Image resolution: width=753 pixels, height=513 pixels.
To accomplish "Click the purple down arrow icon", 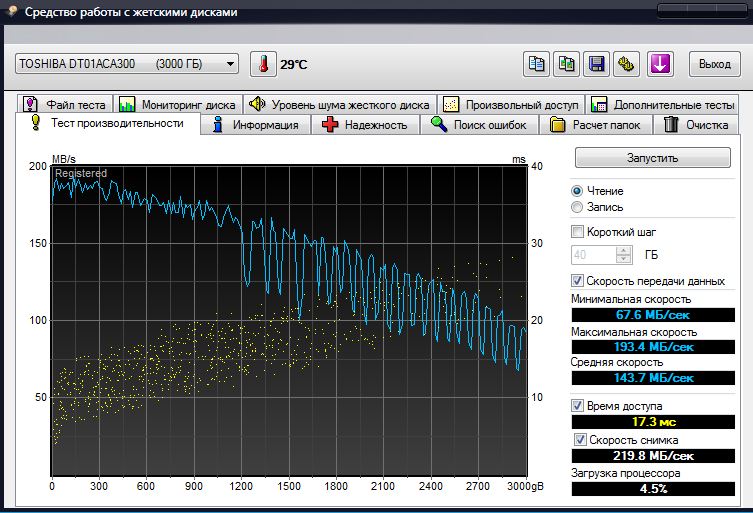I will point(660,64).
